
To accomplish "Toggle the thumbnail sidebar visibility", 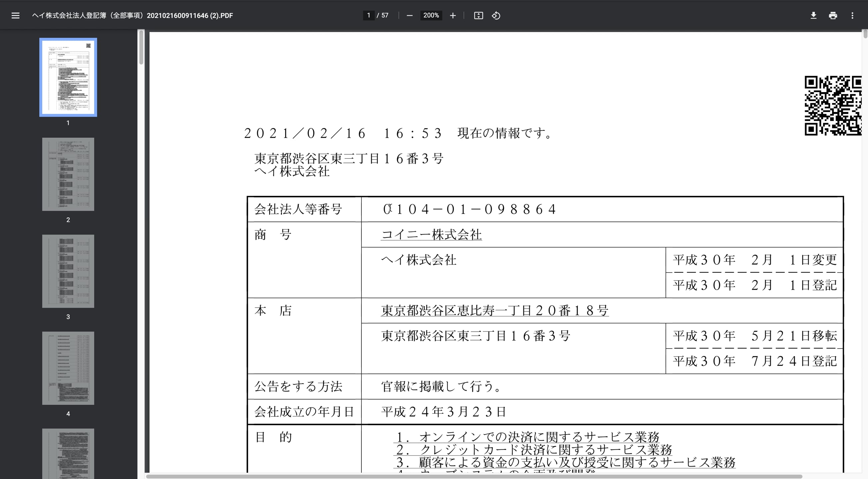I will pos(16,16).
